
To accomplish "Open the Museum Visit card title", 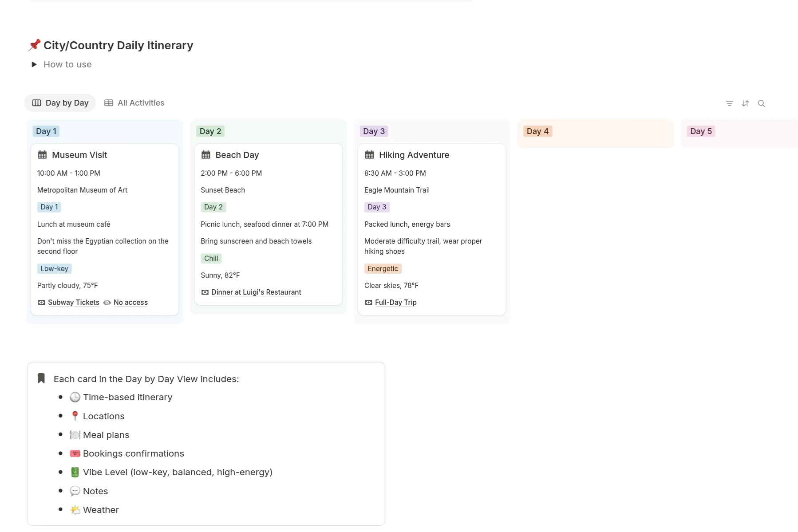I will (x=79, y=155).
